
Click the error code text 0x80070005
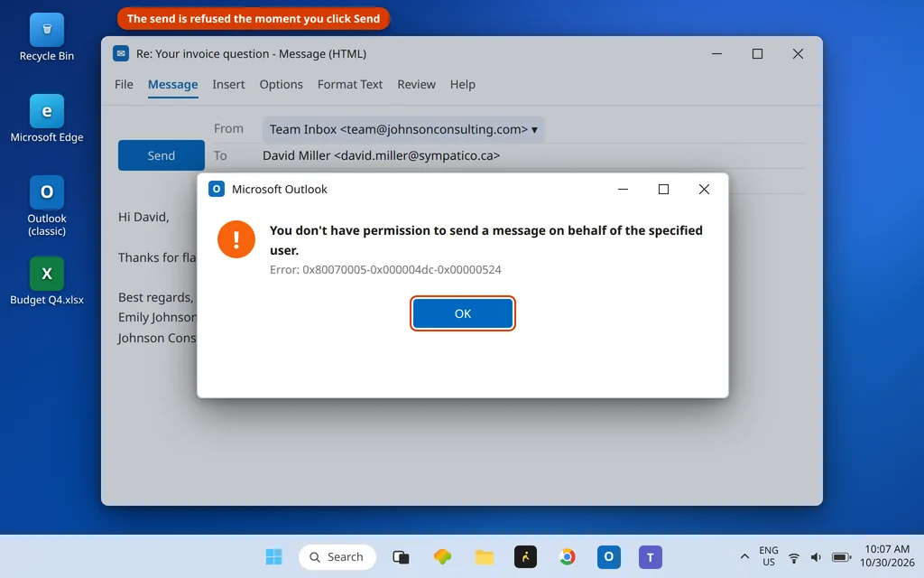385,269
